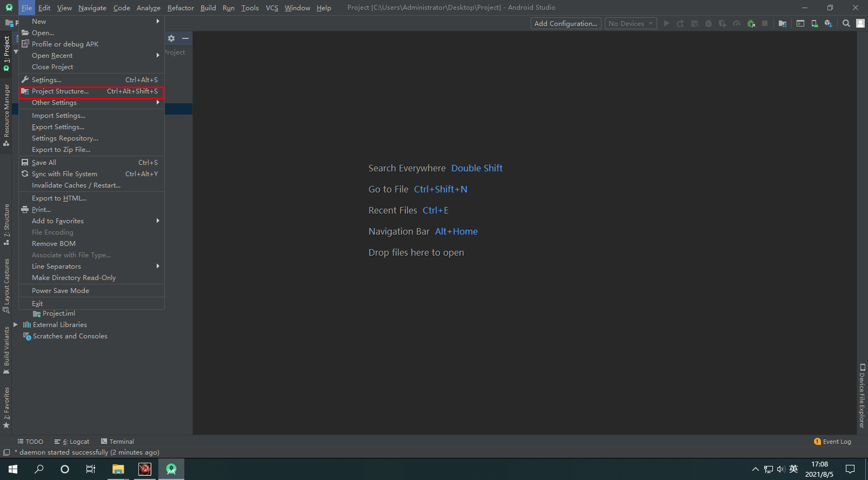Select Project Structure... menu item
This screenshot has height=480, width=868.
[91, 91]
